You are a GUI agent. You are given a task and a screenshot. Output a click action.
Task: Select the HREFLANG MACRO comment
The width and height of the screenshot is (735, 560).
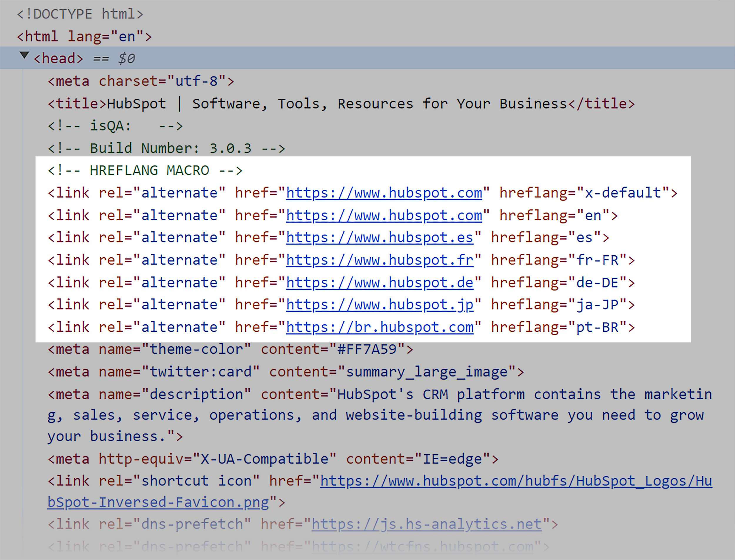145,171
